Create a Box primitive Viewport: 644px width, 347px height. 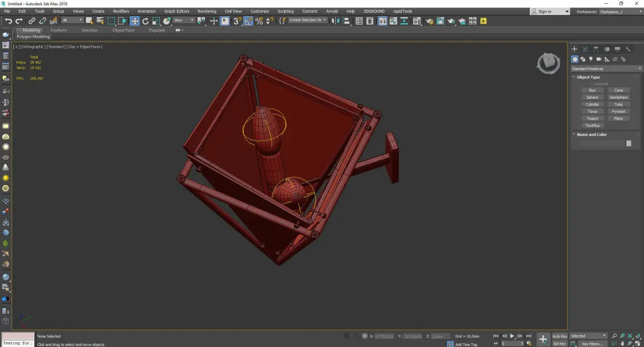[592, 91]
